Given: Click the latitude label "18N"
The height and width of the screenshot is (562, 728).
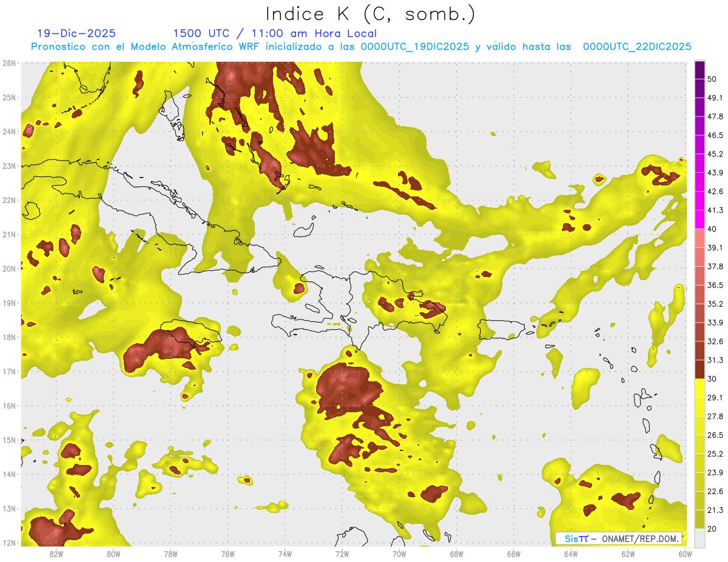Looking at the screenshot, I should 9,337.
